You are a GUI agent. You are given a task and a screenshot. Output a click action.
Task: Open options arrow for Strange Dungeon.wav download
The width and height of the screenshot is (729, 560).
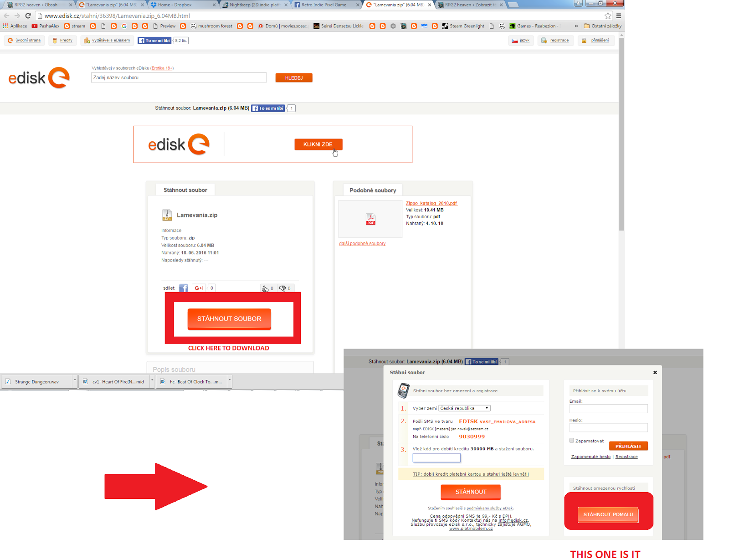click(x=75, y=381)
